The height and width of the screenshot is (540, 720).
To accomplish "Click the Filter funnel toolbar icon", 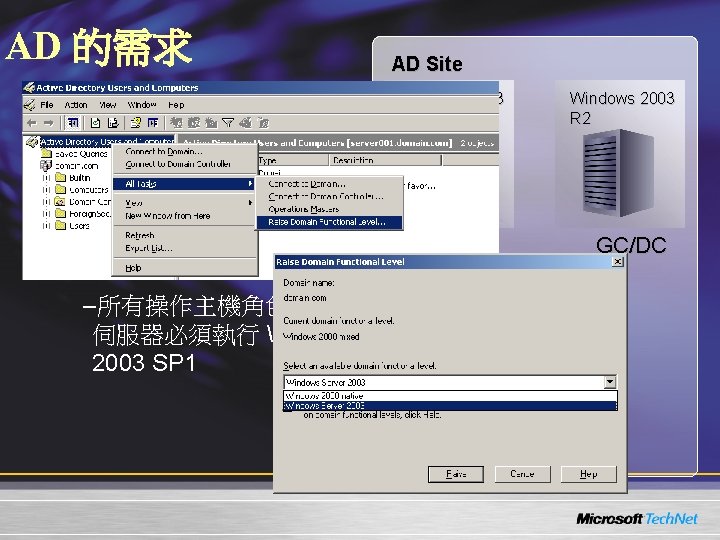I will coord(228,123).
